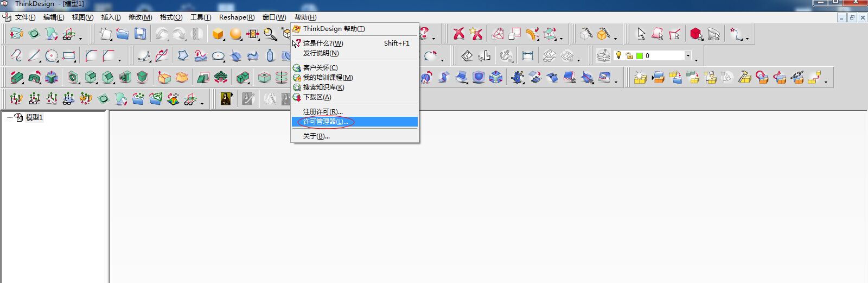Click the orange sphere shading icon
The image size is (868, 283).
[x=235, y=34]
